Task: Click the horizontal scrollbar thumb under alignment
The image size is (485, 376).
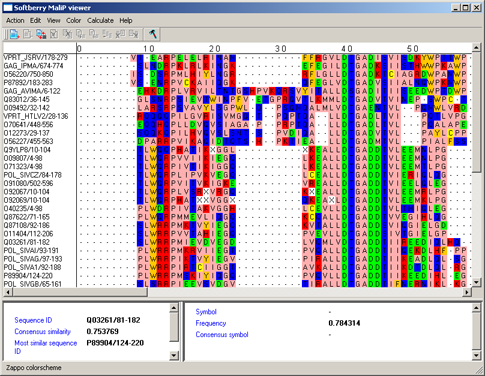Action: (80, 292)
